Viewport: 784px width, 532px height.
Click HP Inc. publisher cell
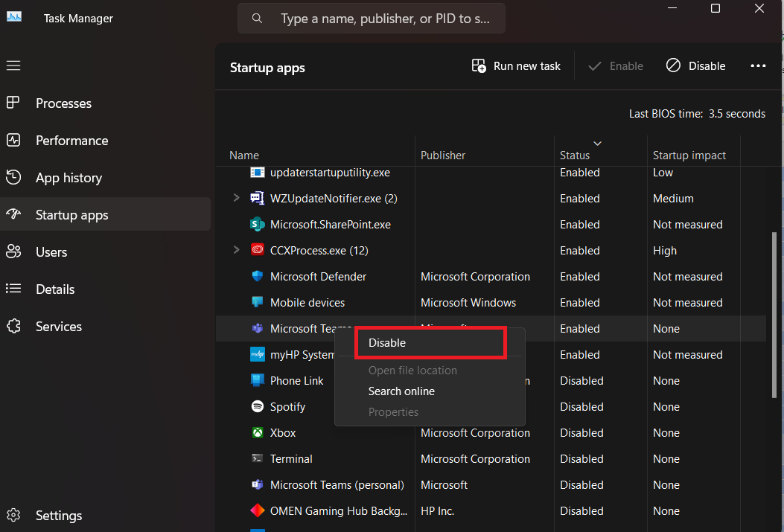[x=437, y=510]
